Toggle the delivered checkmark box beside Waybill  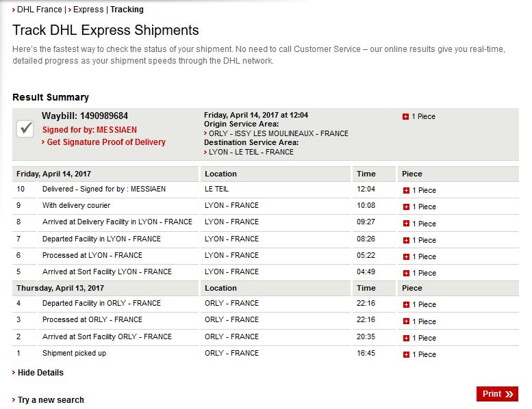(25, 128)
